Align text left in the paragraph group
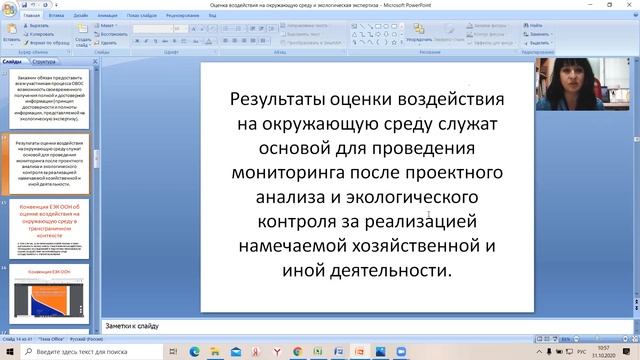 tap(225, 41)
